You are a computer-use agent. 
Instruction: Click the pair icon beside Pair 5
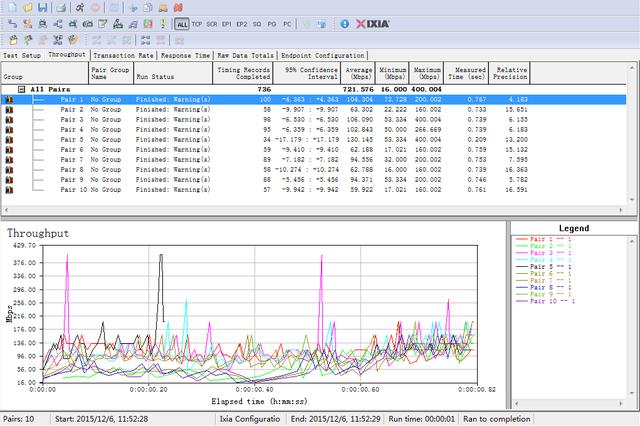click(x=10, y=138)
